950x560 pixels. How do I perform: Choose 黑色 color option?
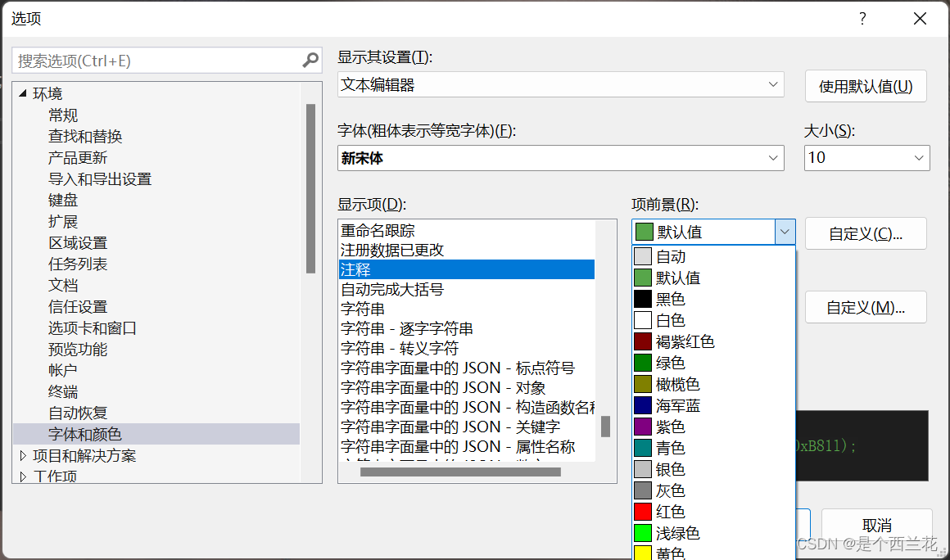point(713,299)
